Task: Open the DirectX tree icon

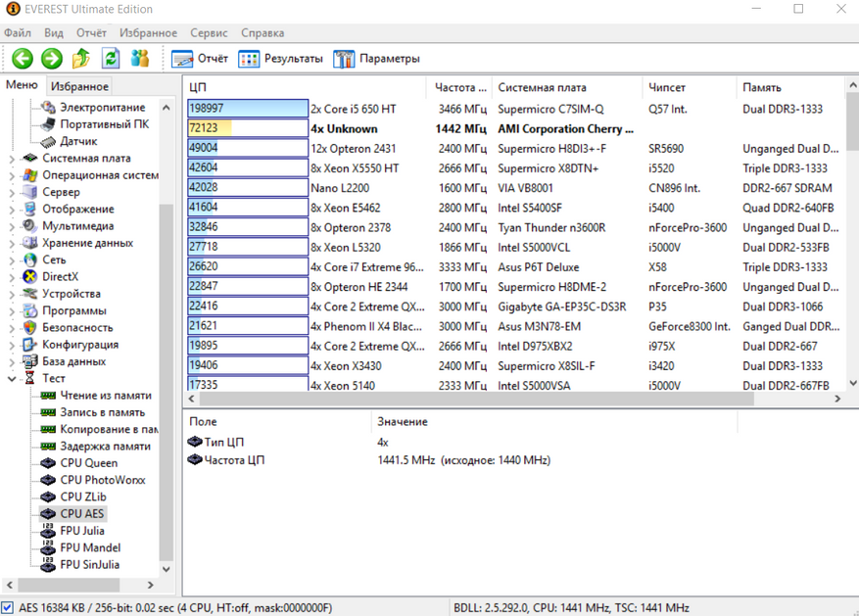Action: 30,277
